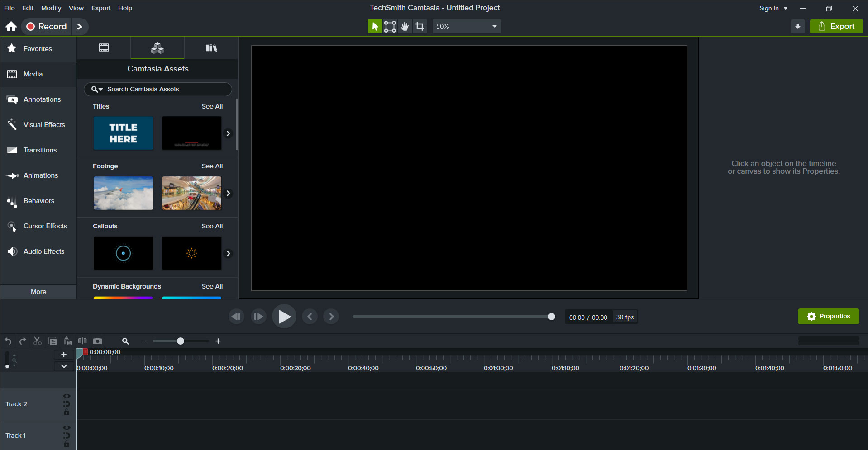868x450 pixels.
Task: Open the Animations panel
Action: (x=38, y=175)
